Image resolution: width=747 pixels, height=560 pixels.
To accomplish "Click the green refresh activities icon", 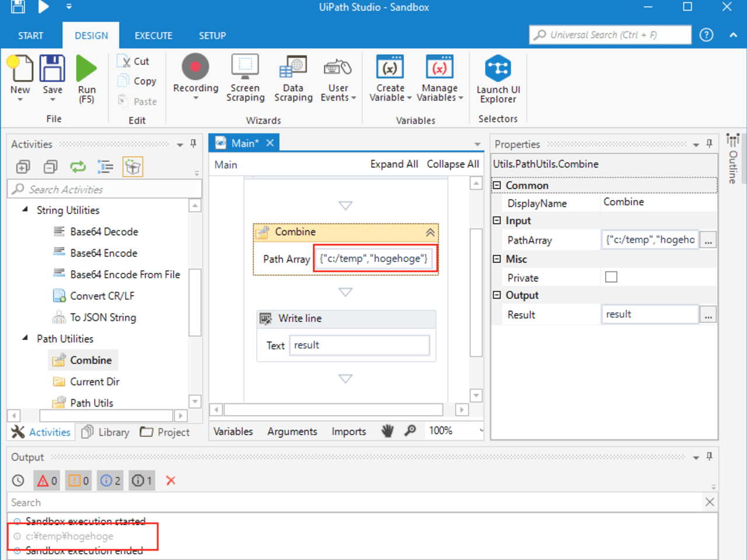I will point(78,167).
